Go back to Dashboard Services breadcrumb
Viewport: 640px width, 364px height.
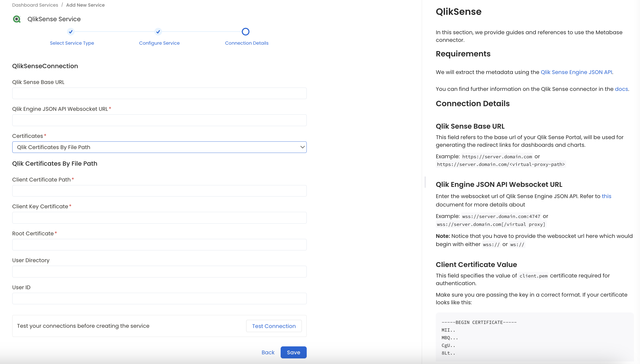tap(35, 5)
